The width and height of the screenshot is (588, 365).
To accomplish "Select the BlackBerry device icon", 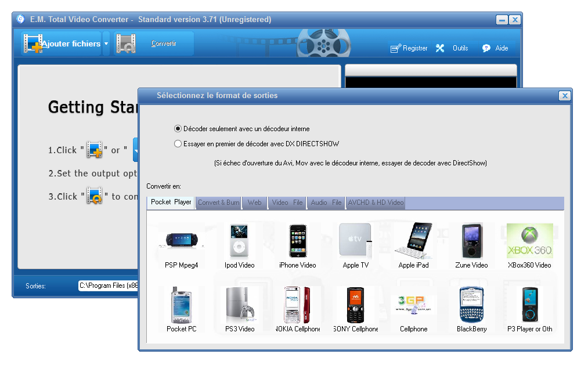I will click(x=472, y=305).
